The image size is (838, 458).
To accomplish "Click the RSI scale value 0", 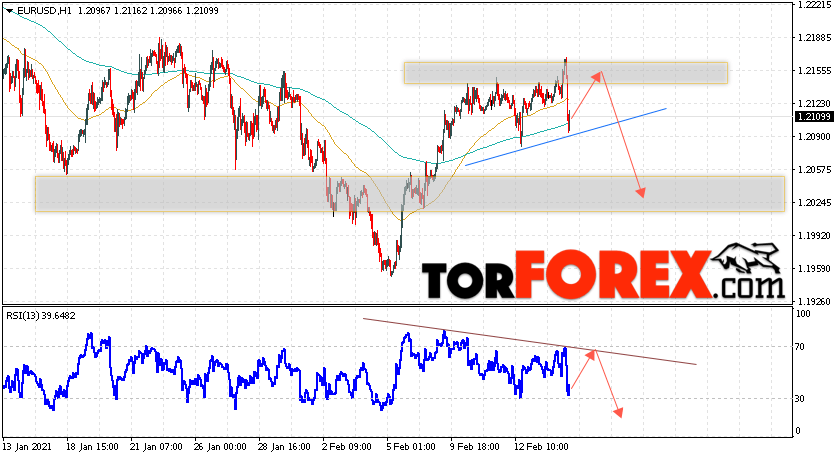I will pyautogui.click(x=798, y=431).
